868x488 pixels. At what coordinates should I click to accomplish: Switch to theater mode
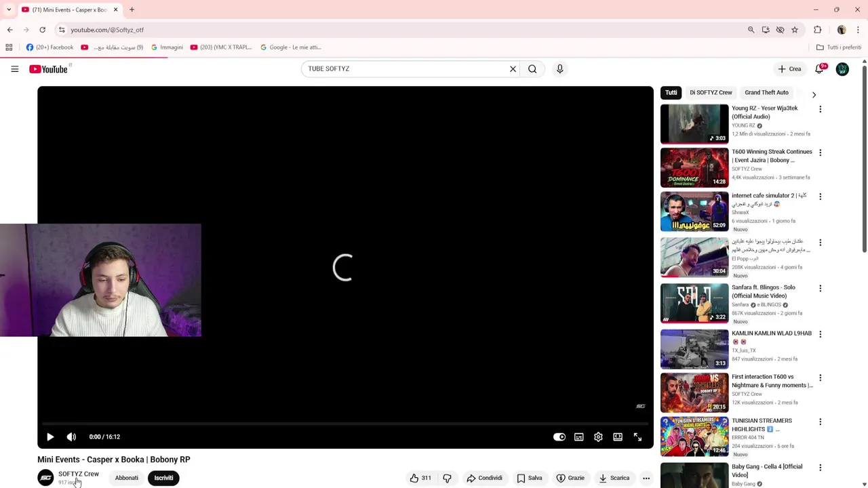tap(618, 437)
